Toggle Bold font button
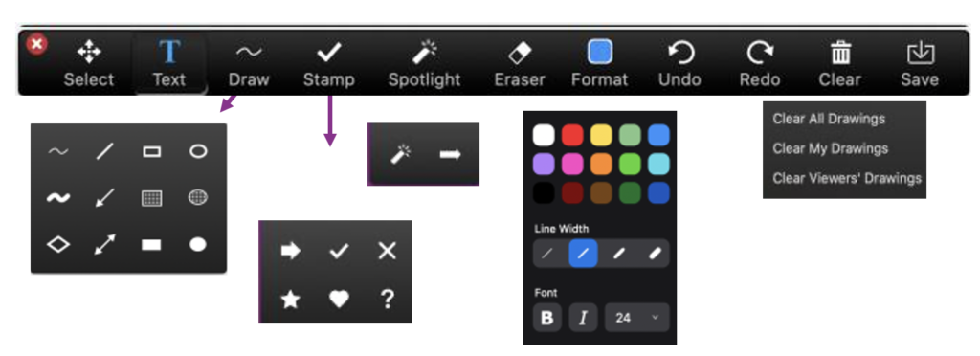980x356 pixels. coord(547,318)
